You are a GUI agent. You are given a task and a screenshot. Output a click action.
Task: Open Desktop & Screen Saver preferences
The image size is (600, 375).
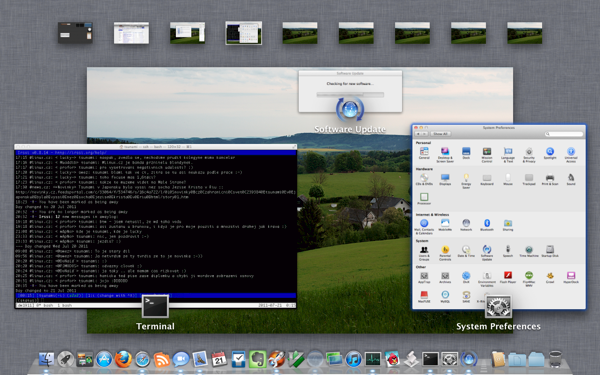(445, 155)
